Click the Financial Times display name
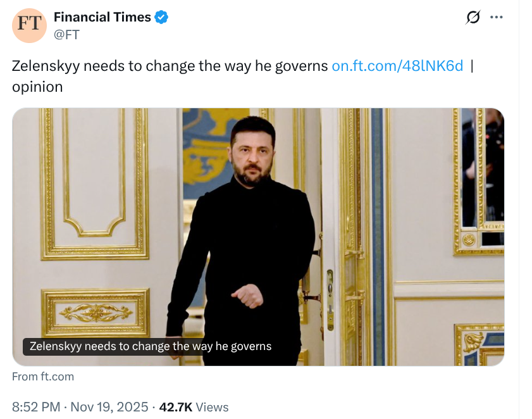The height and width of the screenshot is (419, 532). pos(102,18)
